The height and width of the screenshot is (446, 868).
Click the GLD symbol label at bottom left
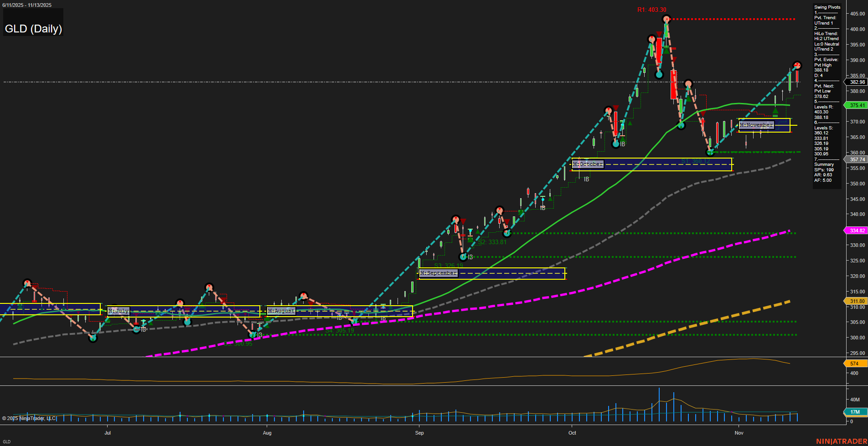tap(6, 441)
